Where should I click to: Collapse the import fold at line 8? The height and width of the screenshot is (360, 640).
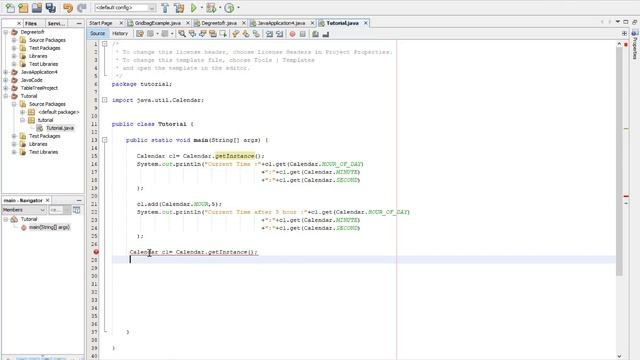tap(105, 100)
